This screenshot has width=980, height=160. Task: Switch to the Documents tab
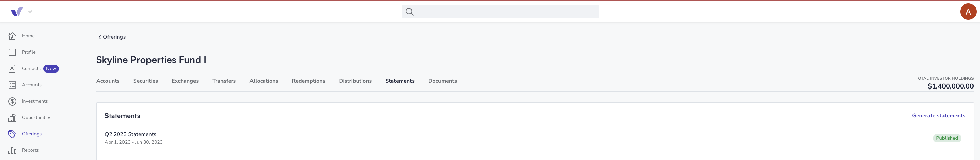tap(443, 81)
